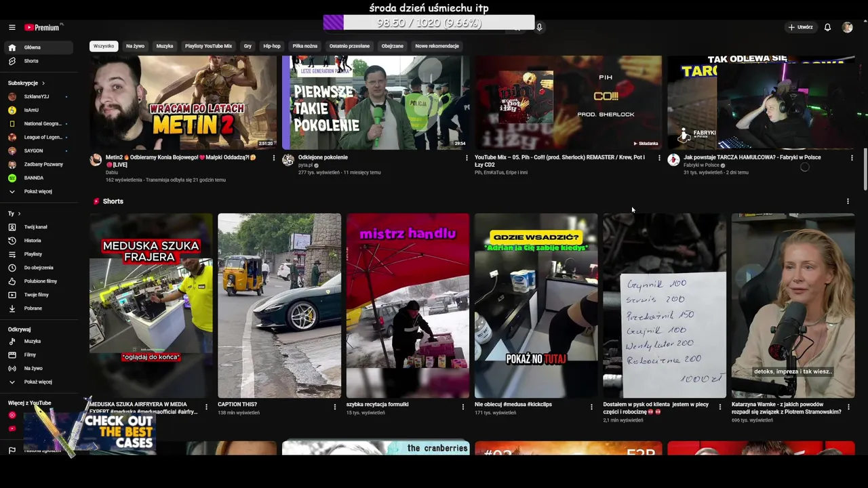Open the account avatar menu
The width and height of the screenshot is (868, 488).
click(847, 27)
